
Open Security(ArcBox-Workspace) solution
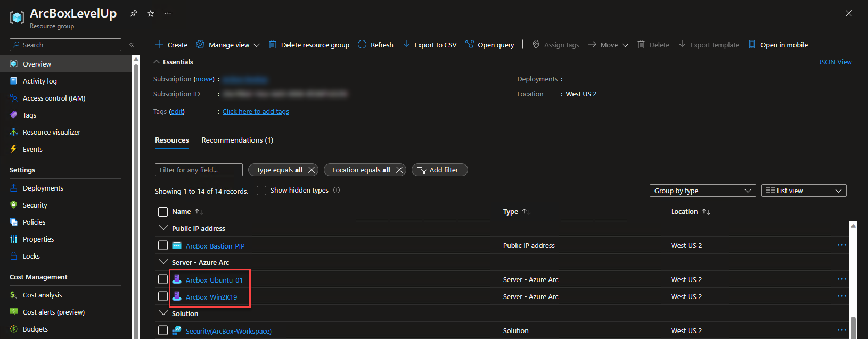[x=228, y=331]
